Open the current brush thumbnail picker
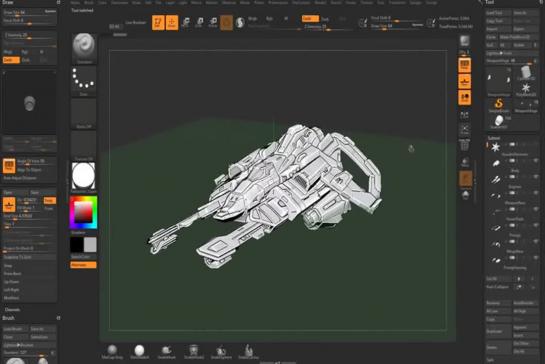Image resolution: width=545 pixels, height=364 pixels. (x=84, y=48)
